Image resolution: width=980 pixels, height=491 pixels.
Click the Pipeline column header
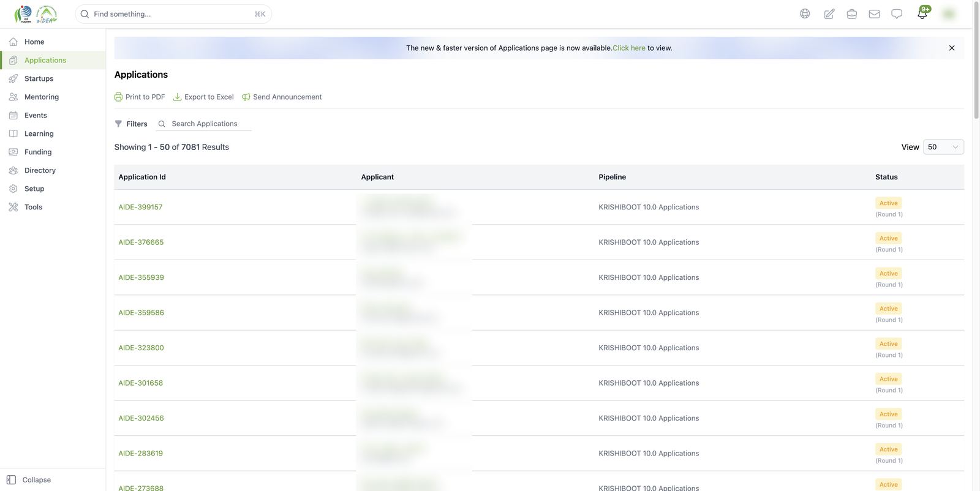pyautogui.click(x=612, y=177)
